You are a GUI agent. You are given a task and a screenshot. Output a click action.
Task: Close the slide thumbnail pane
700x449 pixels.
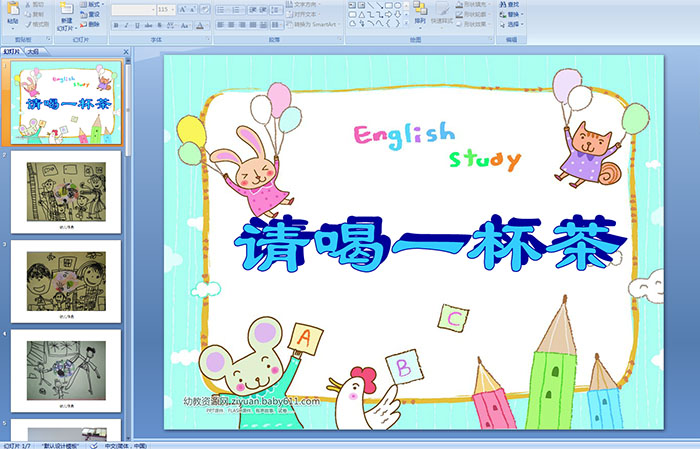point(125,50)
